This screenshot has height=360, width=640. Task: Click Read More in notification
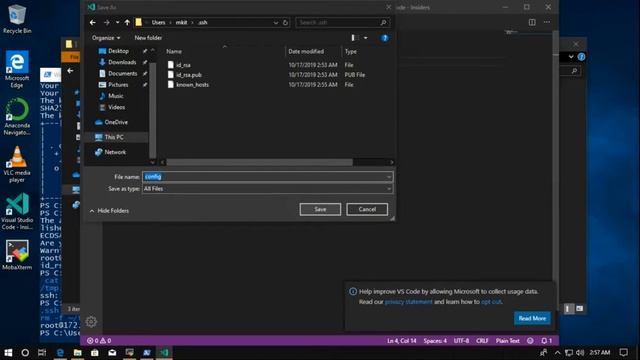[532, 318]
